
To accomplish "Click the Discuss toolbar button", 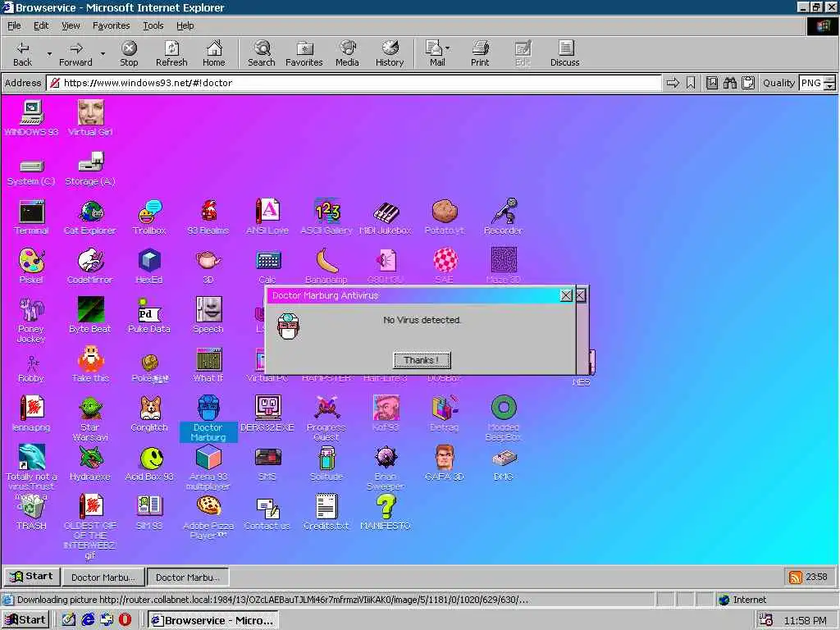I will 564,53.
